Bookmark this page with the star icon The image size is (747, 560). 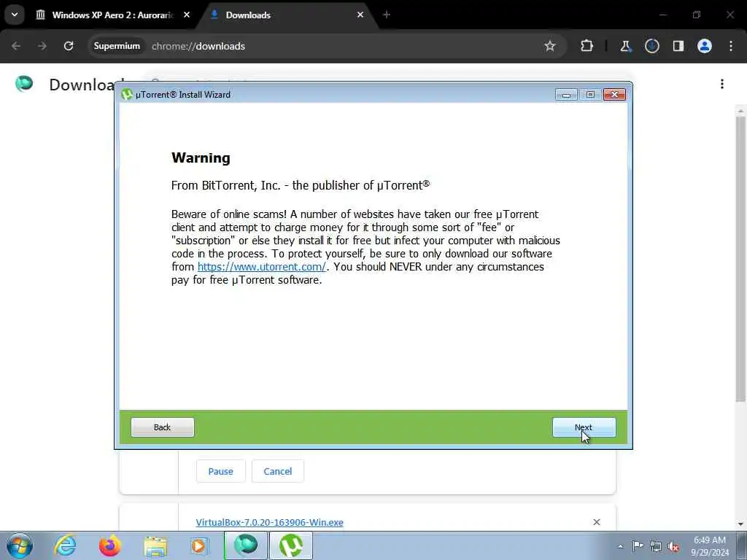[550, 46]
